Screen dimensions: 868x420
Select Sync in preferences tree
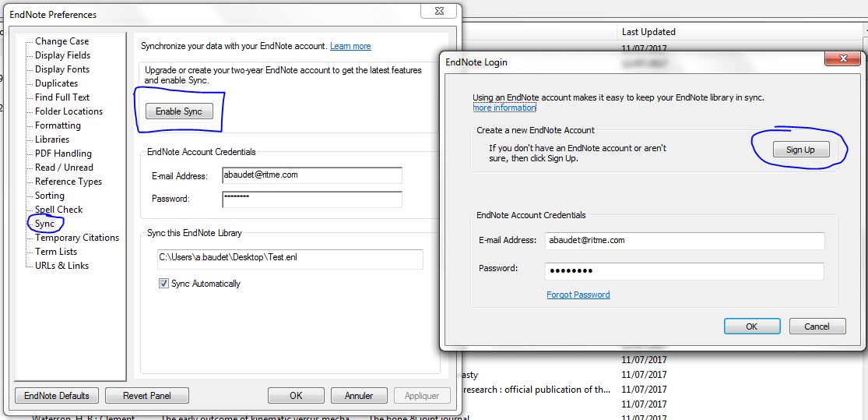click(45, 224)
